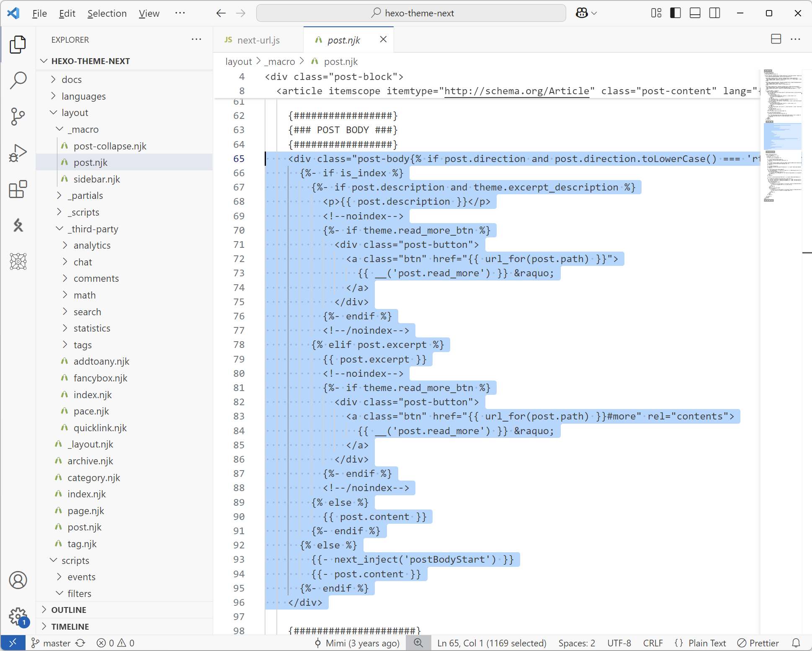Toggle the bottom panel visibility
Screen dimensions: 812x651
(x=695, y=13)
